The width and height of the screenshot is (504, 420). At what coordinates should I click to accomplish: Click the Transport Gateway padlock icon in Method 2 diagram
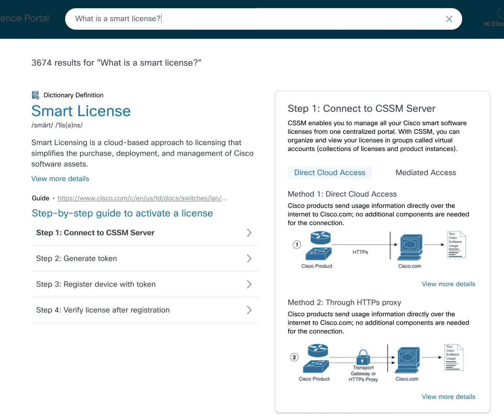[x=363, y=357]
